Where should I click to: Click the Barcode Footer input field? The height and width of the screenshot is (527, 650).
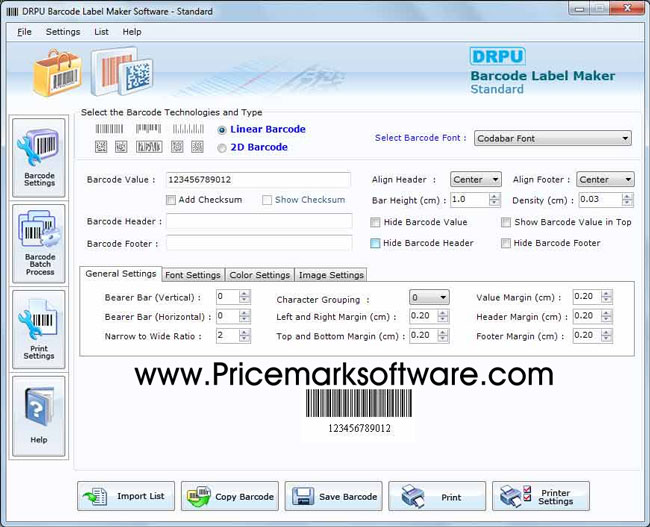(x=259, y=243)
